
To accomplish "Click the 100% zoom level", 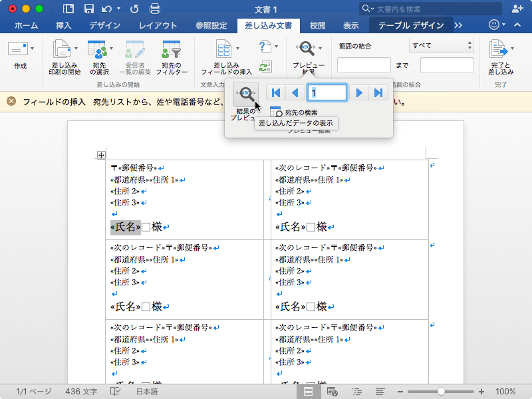I will tap(505, 392).
